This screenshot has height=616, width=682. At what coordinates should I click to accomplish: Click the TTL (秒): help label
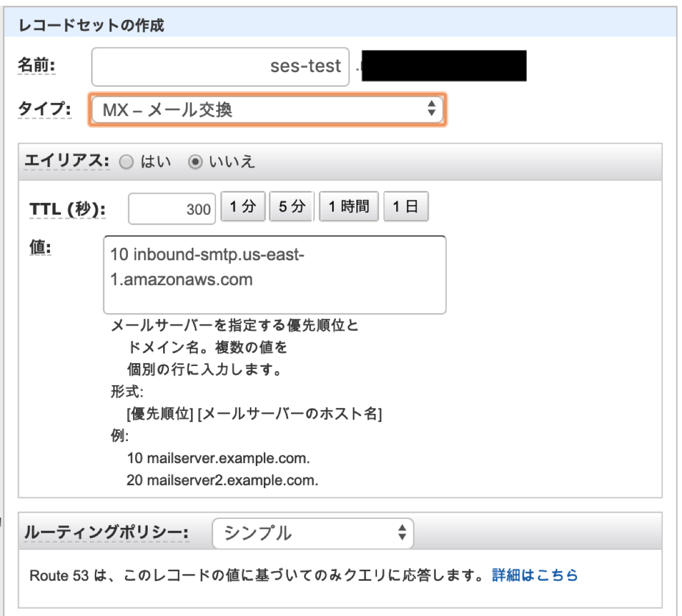(x=67, y=210)
